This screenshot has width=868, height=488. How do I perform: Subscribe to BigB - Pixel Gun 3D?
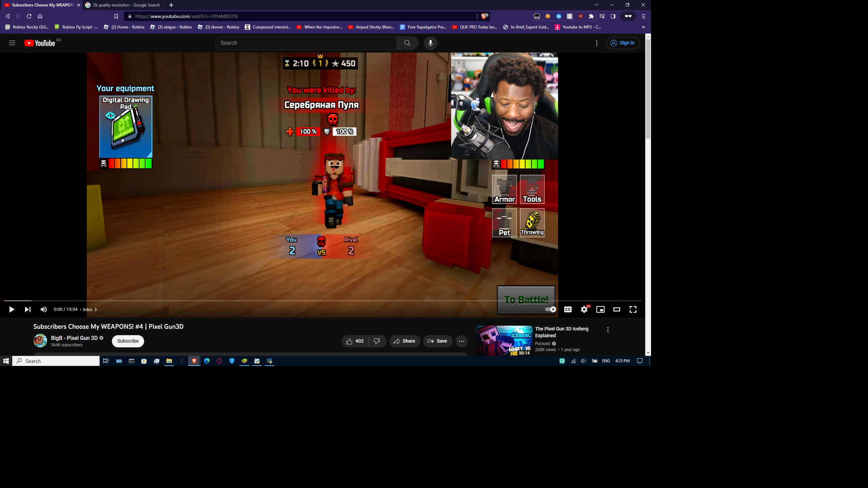(x=128, y=341)
